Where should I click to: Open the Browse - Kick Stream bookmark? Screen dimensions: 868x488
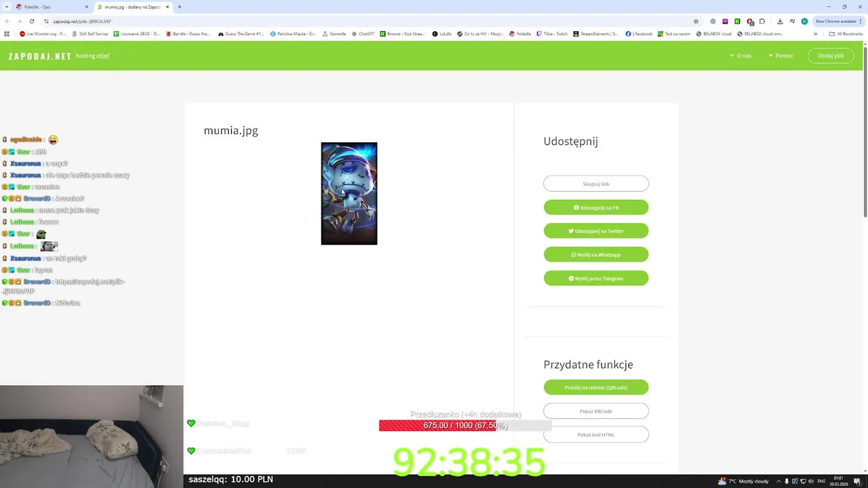[x=402, y=34]
